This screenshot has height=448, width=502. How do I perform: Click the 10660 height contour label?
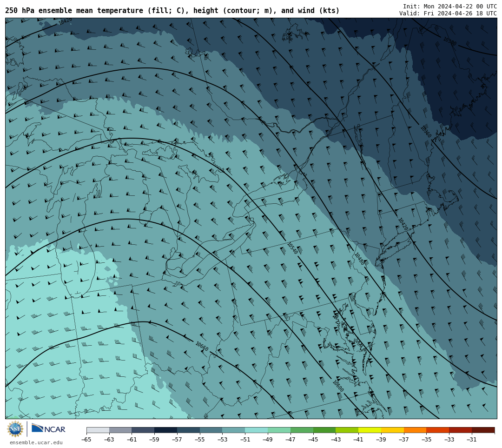[202, 347]
